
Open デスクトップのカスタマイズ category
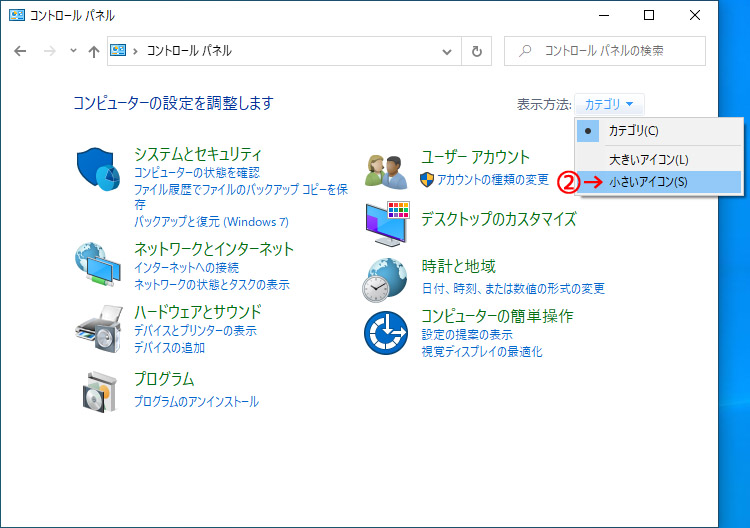coord(498,219)
